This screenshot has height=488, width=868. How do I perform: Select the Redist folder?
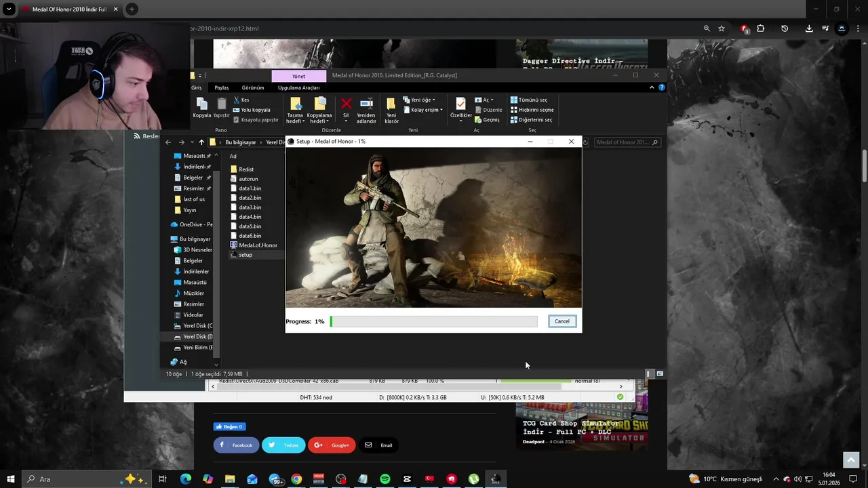(x=246, y=169)
